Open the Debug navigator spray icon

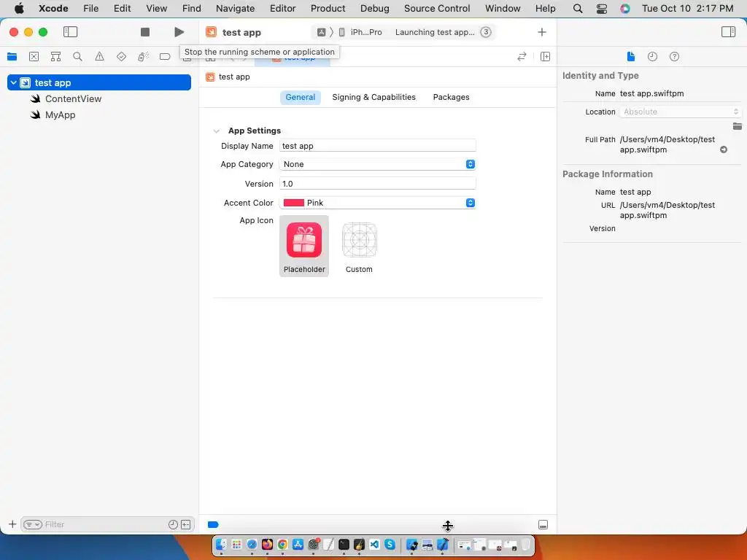pos(143,57)
